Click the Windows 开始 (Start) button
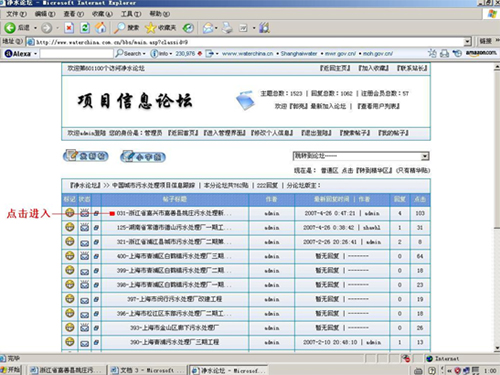 click(11, 370)
